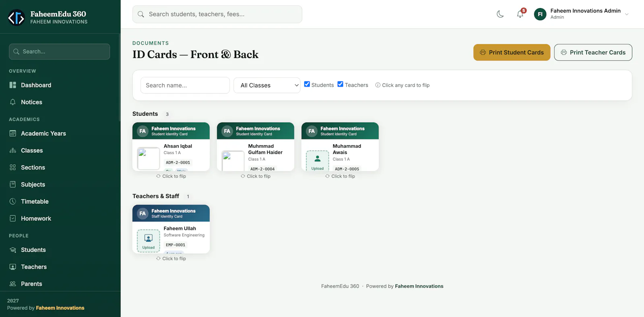The height and width of the screenshot is (317, 644).
Task: Click the FaheemEdu 360 logo icon
Action: [17, 17]
